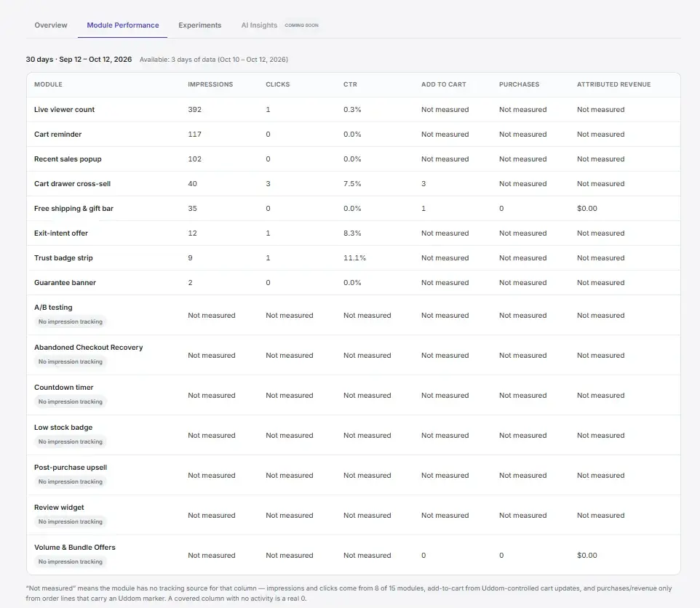This screenshot has height=608, width=700.
Task: Open the AI Insights tab
Action: point(259,25)
